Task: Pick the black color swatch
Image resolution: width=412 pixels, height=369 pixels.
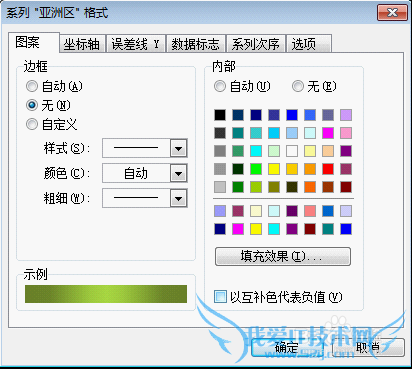Action: [220, 115]
